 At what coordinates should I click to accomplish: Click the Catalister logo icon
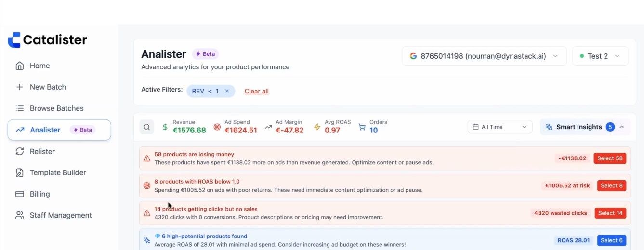point(14,40)
